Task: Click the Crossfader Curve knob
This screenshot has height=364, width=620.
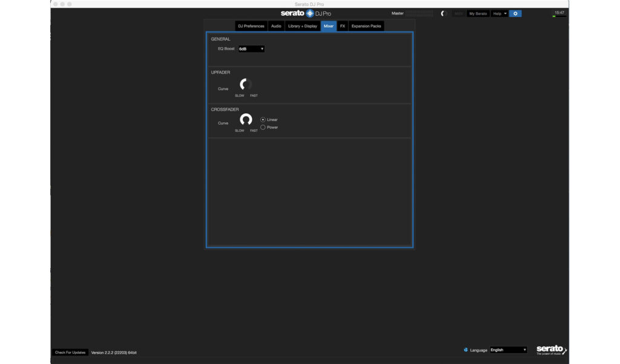Action: pyautogui.click(x=246, y=119)
